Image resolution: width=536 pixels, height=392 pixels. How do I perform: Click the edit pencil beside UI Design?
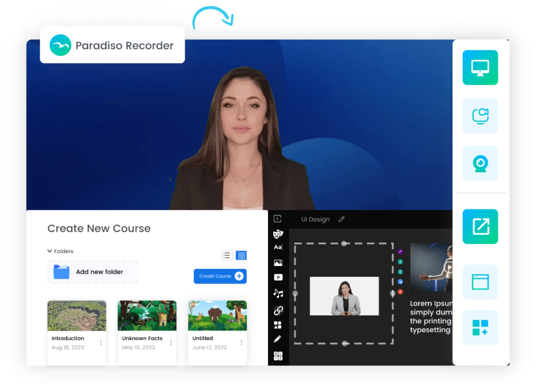(341, 219)
